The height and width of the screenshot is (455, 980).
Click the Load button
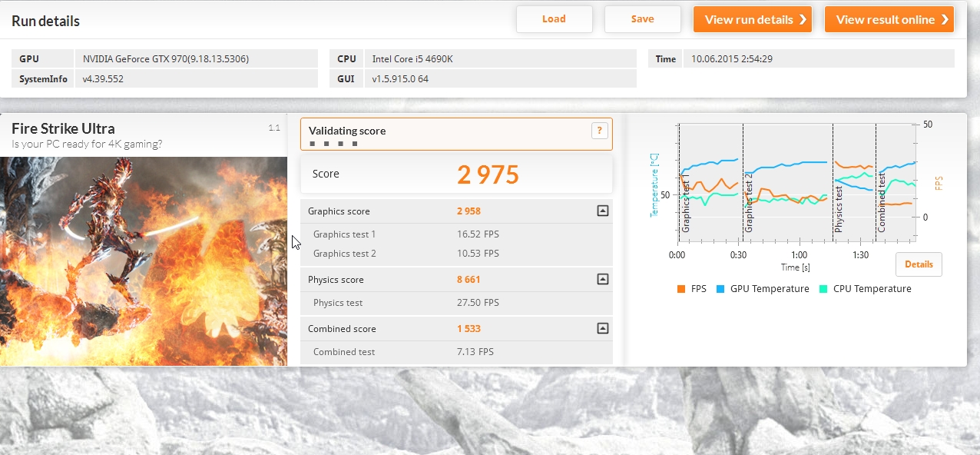point(554,19)
